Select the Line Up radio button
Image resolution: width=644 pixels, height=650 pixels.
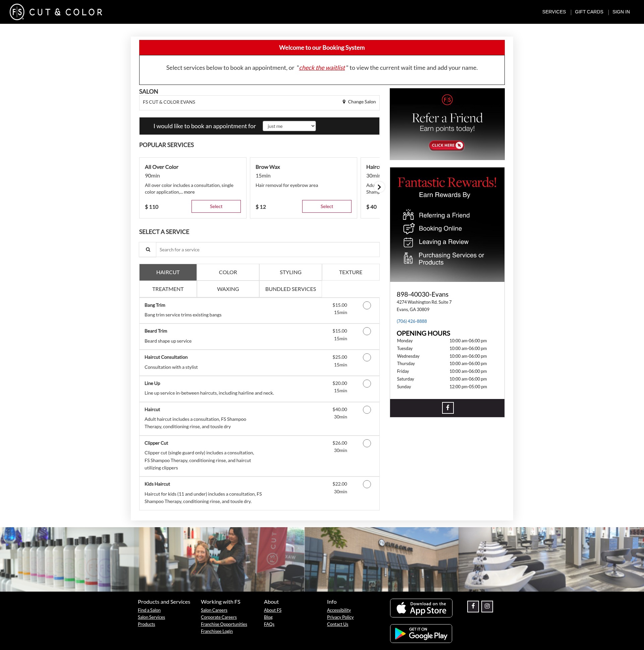[367, 384]
